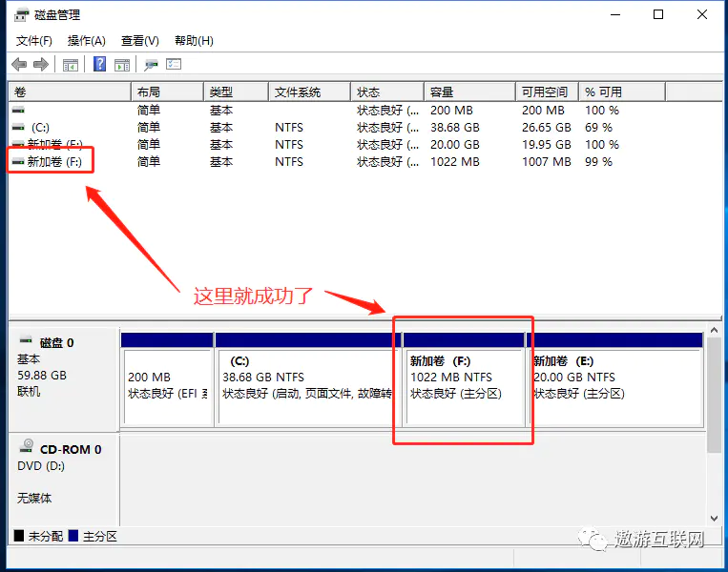Close the Disk Management window
This screenshot has width=728, height=572.
702,15
